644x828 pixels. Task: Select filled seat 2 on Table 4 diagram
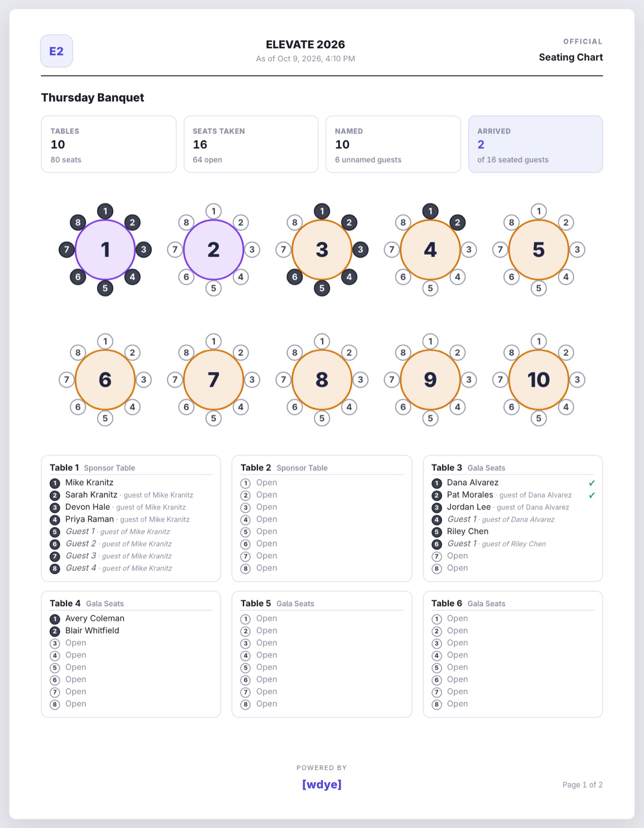[x=457, y=223]
